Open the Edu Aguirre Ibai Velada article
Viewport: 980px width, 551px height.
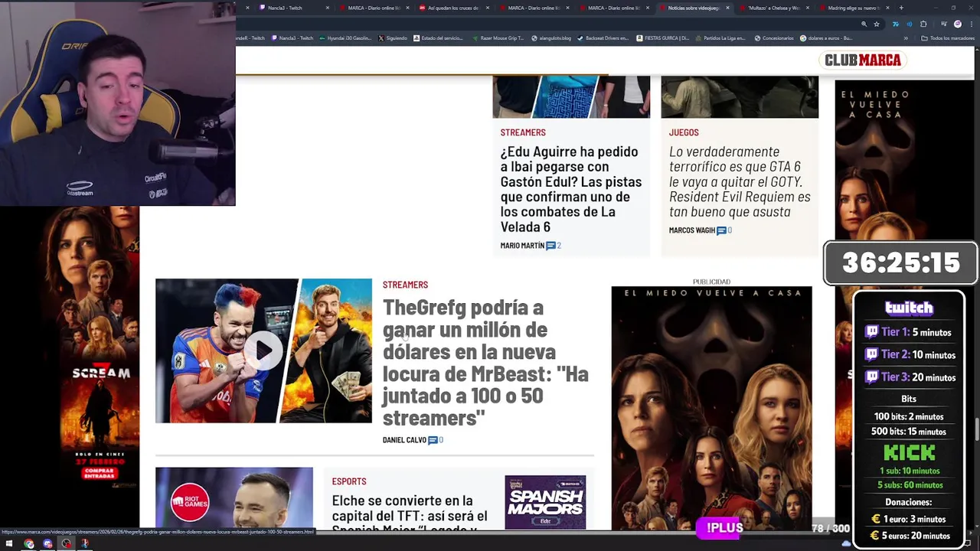click(x=571, y=189)
